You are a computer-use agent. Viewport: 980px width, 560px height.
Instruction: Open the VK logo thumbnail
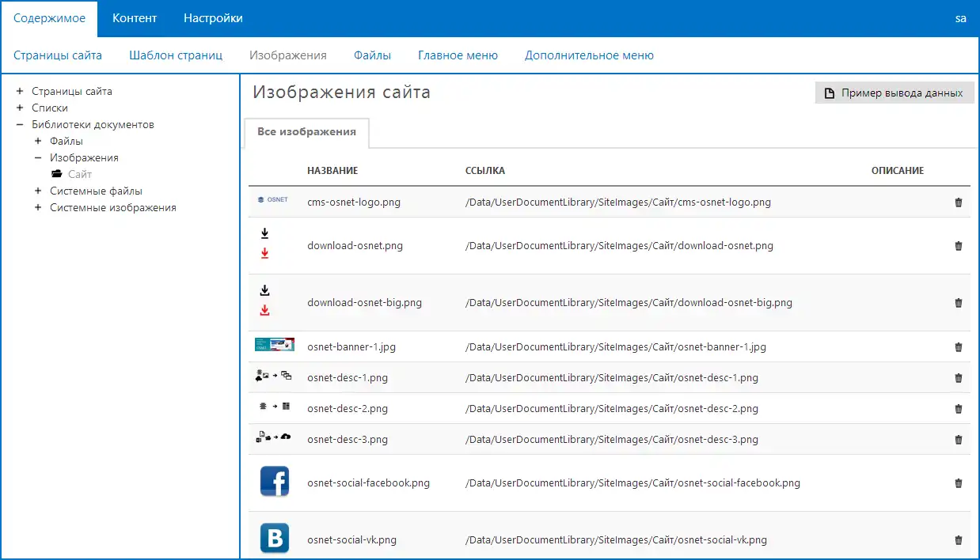click(x=275, y=538)
